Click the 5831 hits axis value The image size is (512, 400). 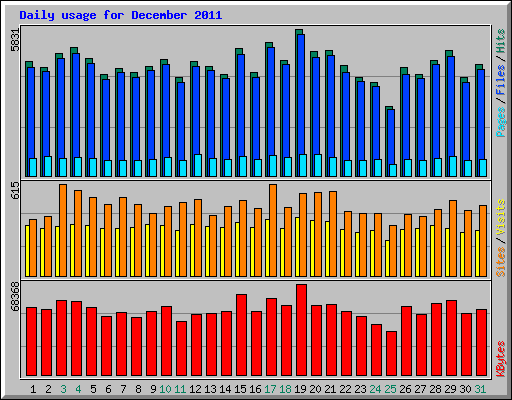15,39
